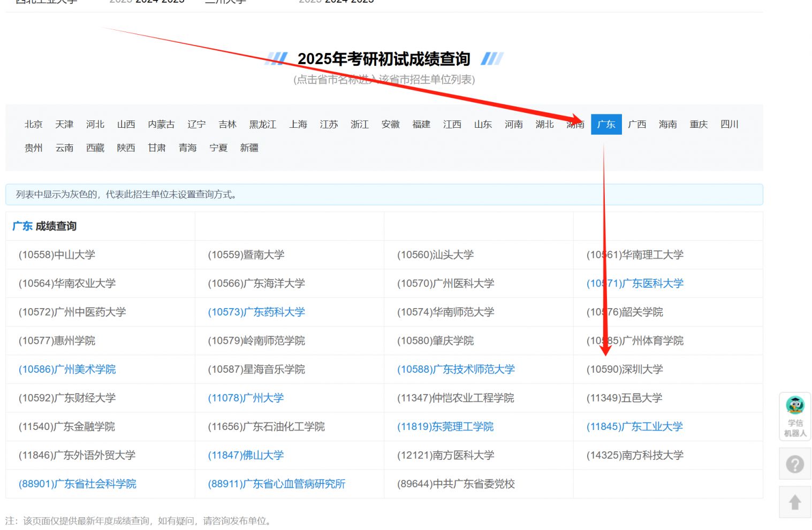The height and width of the screenshot is (530, 812).
Task: Open (11845)广东工业大学 score query link
Action: pos(635,427)
